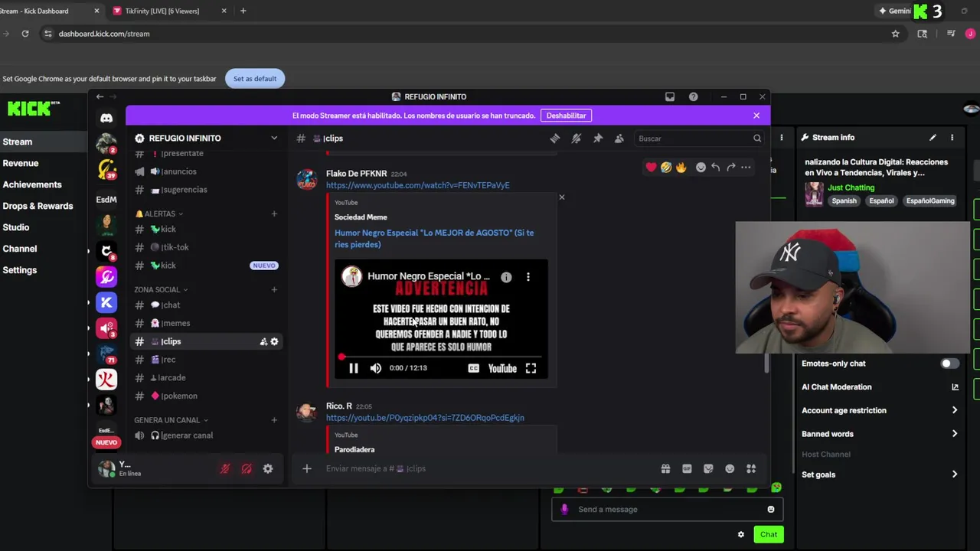Mute the YouTube embed volume
This screenshot has width=980, height=551.
(x=375, y=368)
